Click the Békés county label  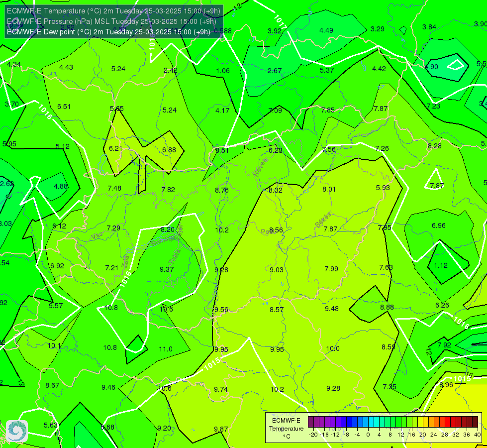point(323,220)
